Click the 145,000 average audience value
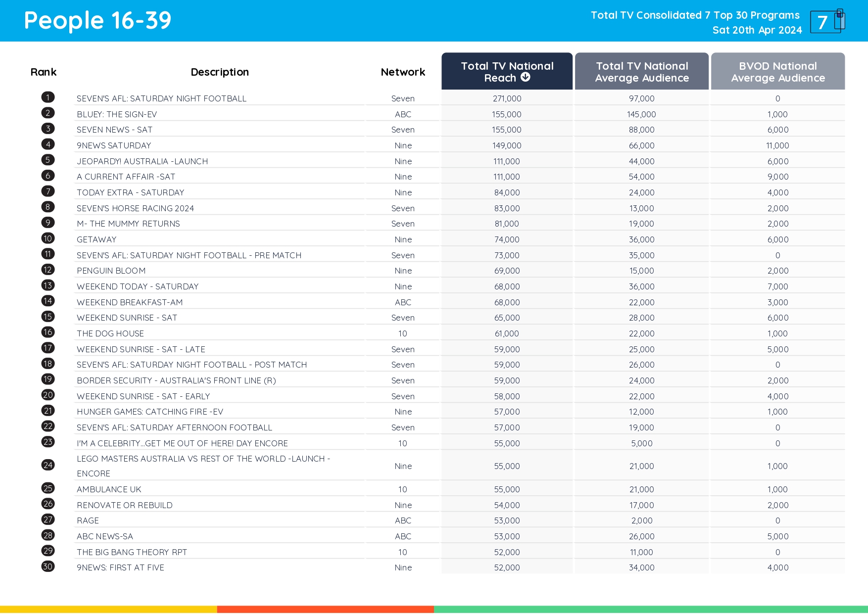Screen dimensions: 868x614 click(x=642, y=115)
